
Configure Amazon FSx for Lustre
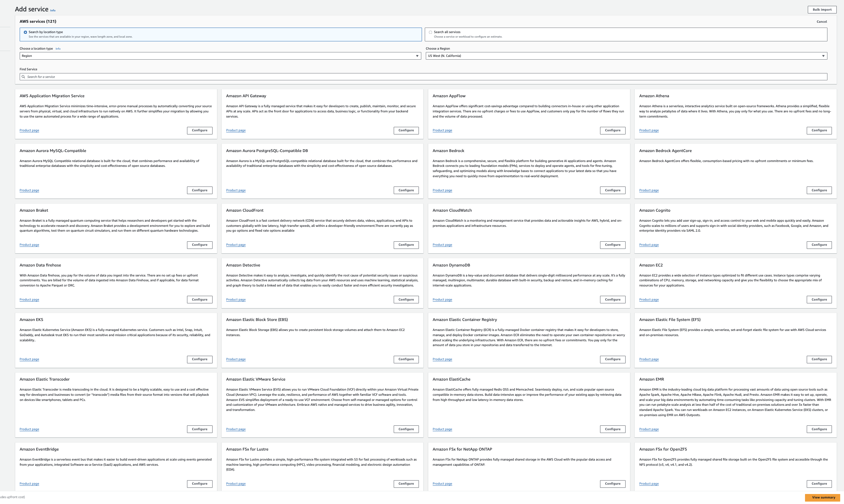[x=406, y=484]
